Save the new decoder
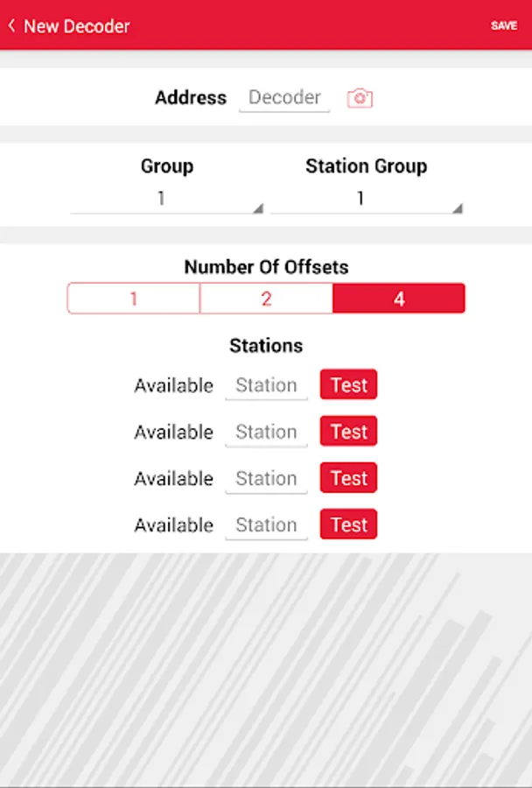 [x=504, y=25]
